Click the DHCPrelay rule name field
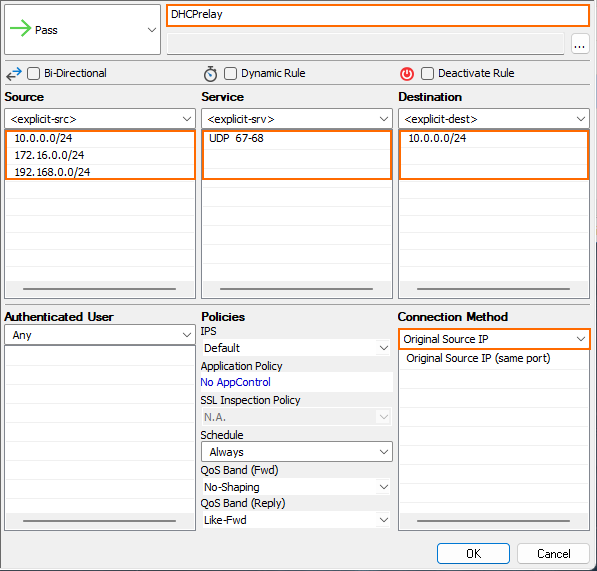Viewport: 597px width, 571px height. click(378, 15)
